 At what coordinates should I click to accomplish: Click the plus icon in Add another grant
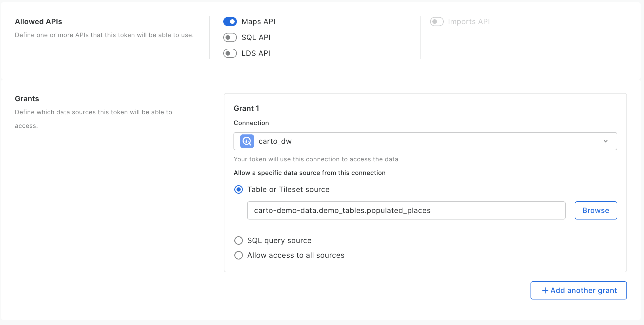(545, 290)
